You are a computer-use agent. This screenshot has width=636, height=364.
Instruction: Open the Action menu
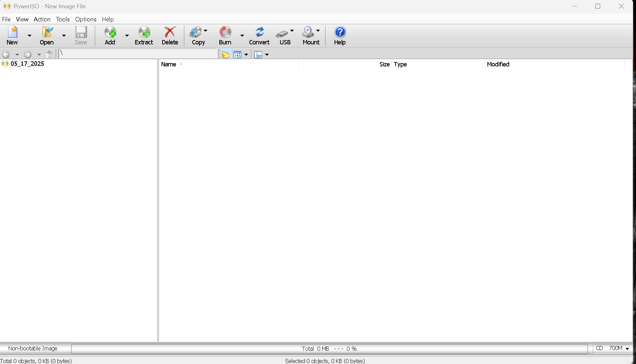pos(42,19)
